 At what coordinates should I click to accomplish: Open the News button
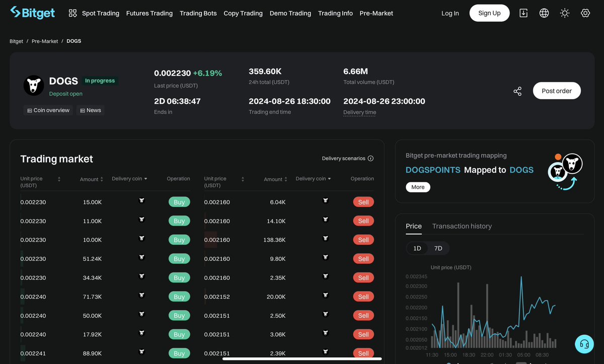(x=91, y=110)
